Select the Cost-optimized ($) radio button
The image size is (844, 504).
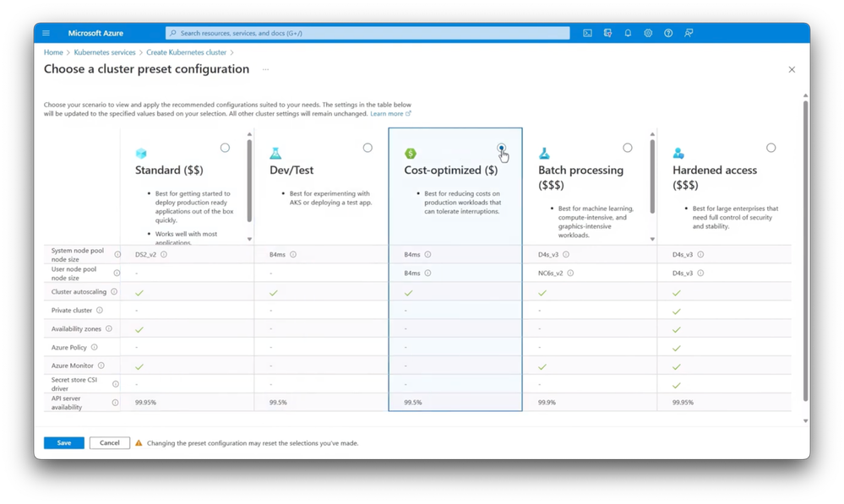(501, 148)
